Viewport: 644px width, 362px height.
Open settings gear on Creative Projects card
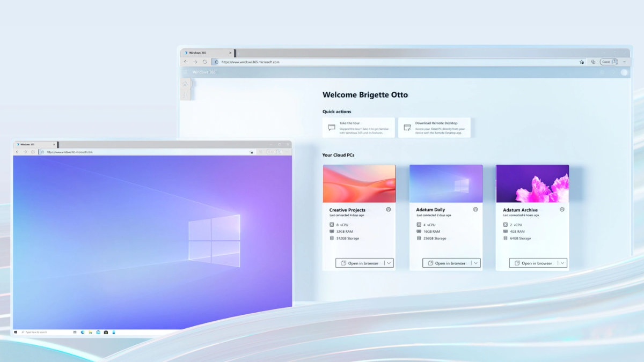389,209
